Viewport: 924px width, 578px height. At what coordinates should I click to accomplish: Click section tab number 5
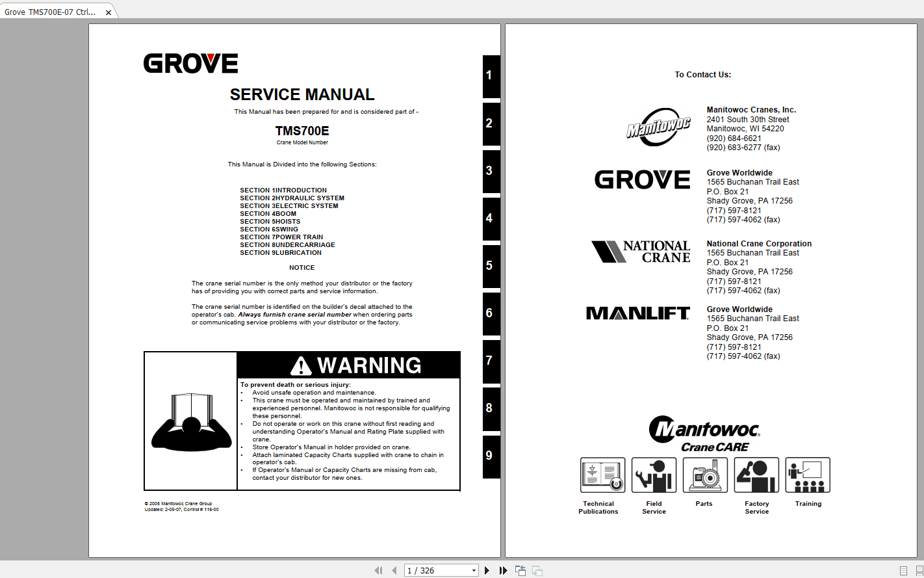click(491, 266)
